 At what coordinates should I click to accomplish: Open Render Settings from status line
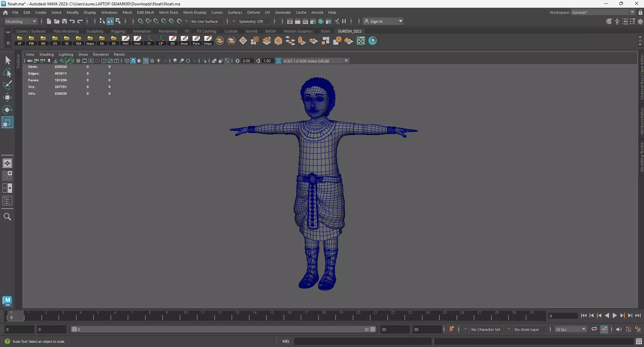[x=313, y=21]
